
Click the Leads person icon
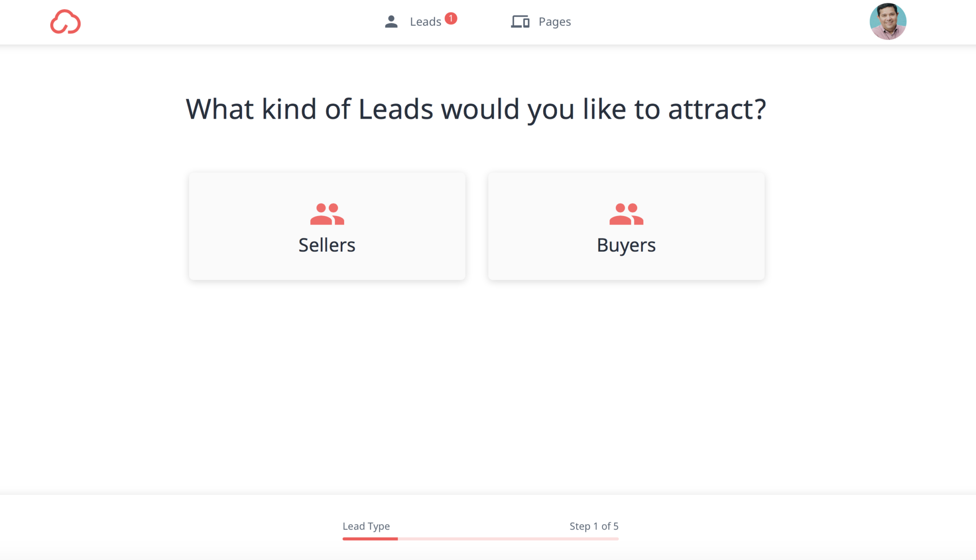(391, 21)
